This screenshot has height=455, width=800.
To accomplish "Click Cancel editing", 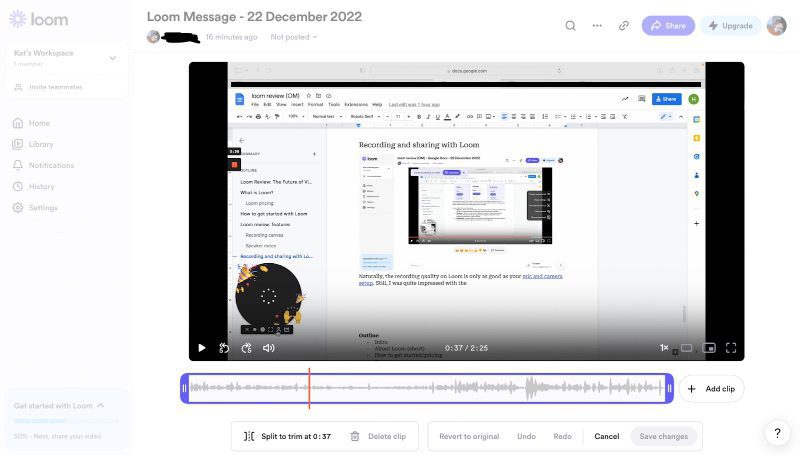I will click(x=607, y=436).
